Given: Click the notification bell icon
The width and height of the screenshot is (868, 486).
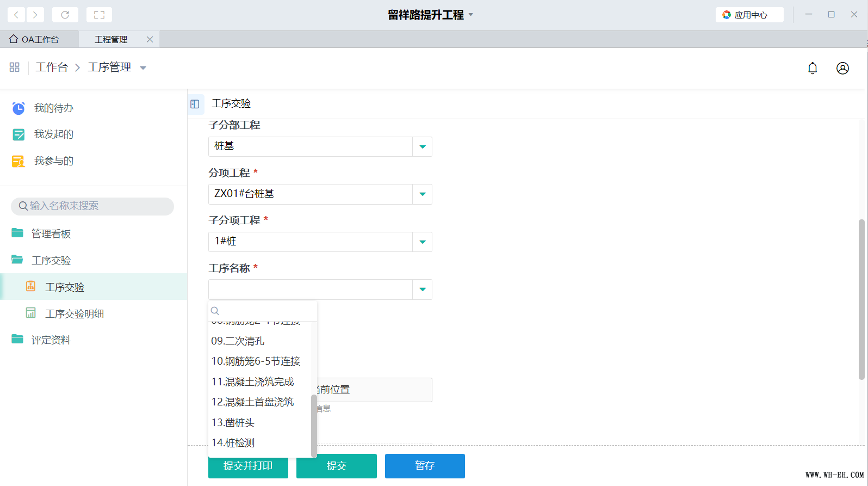Looking at the screenshot, I should (813, 68).
